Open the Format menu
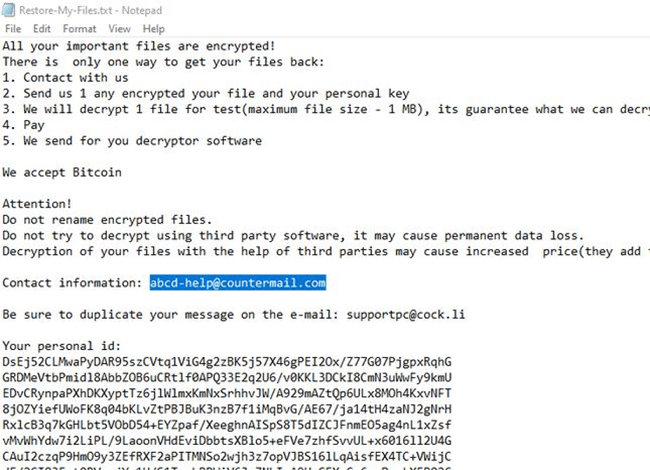Viewport: 650px width, 470px height. point(79,29)
